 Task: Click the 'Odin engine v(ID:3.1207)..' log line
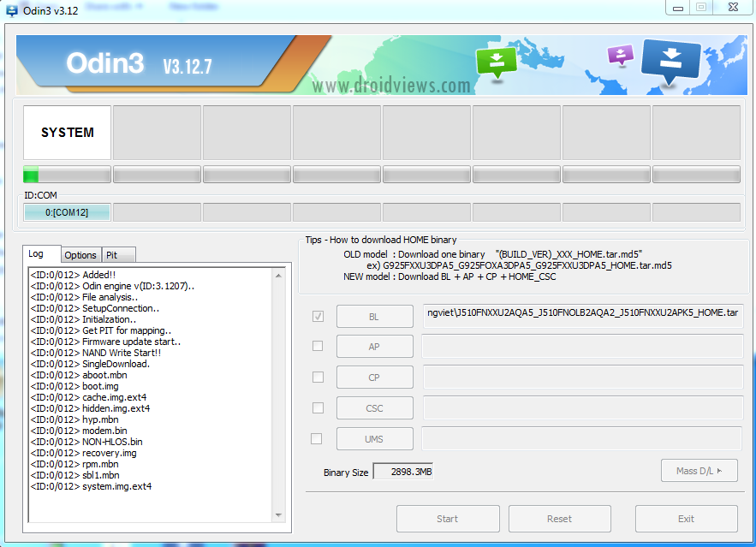(112, 286)
